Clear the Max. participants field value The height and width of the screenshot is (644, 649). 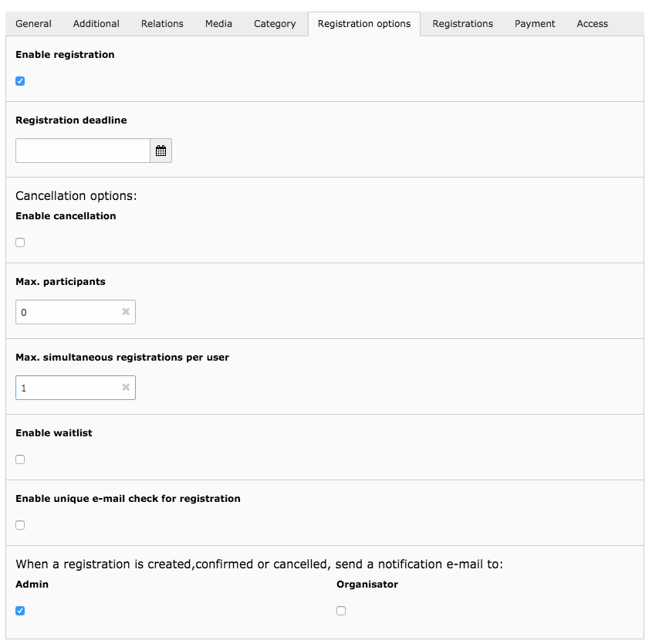126,312
